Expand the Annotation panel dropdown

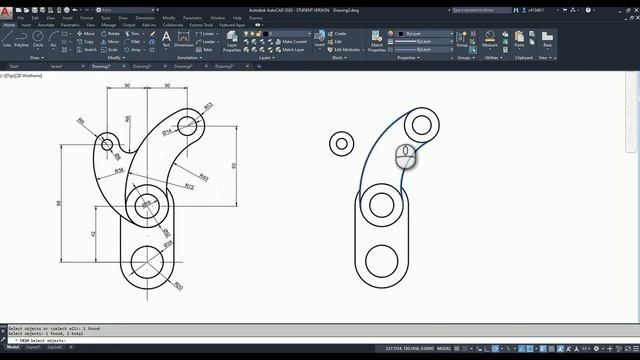[190, 58]
